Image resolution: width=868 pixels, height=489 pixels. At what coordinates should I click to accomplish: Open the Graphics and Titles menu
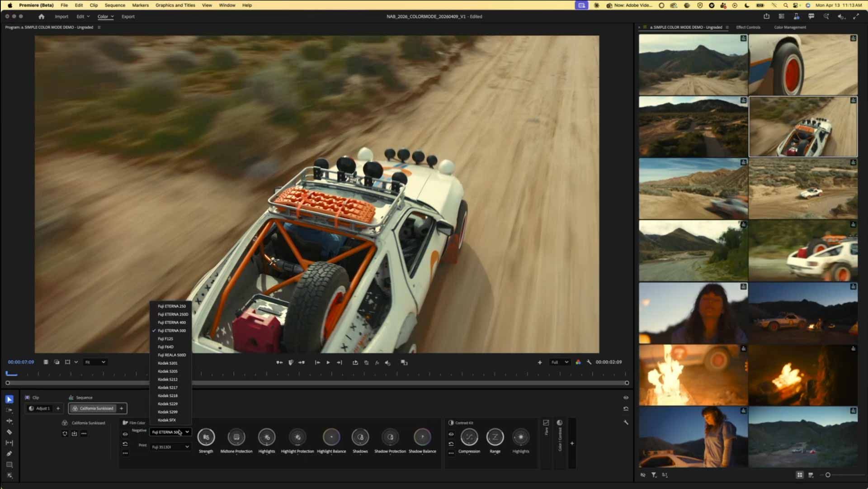coord(175,5)
